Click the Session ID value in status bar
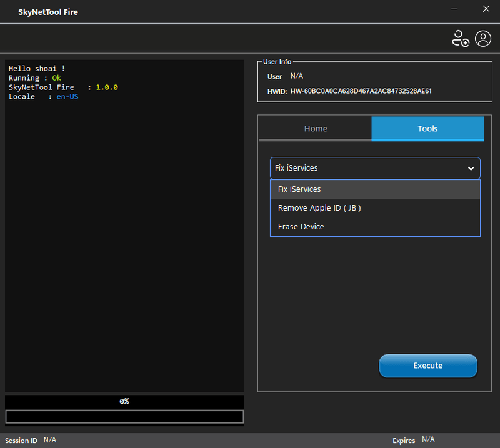 point(50,440)
